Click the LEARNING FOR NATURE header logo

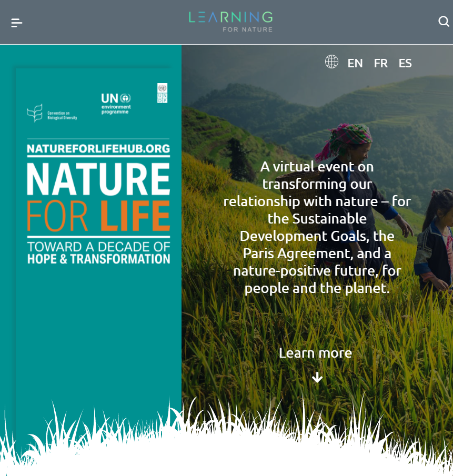coord(230,22)
